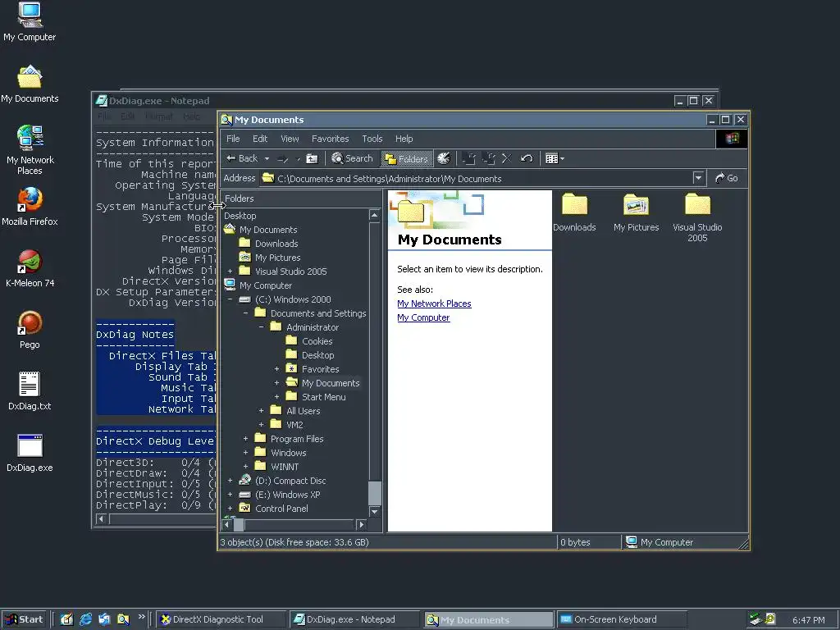The width and height of the screenshot is (840, 630).
Task: Follow the My Network Places link
Action: point(434,304)
